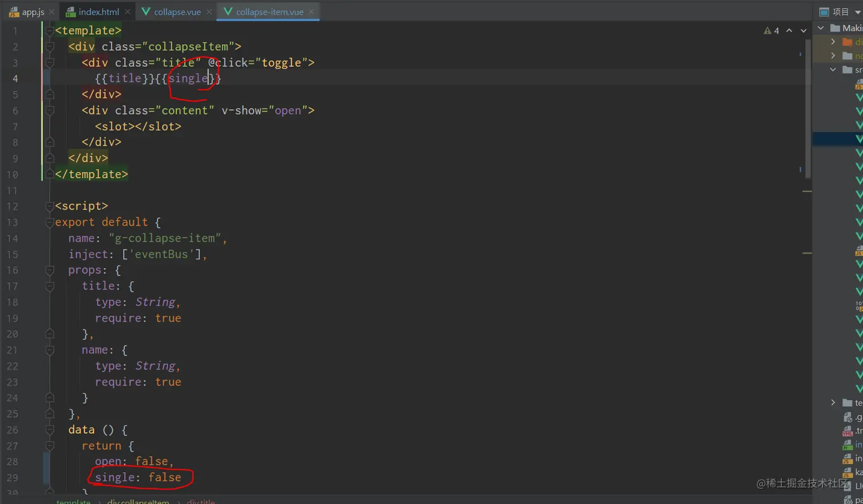Fold the div title block at line 3

pyautogui.click(x=50, y=62)
